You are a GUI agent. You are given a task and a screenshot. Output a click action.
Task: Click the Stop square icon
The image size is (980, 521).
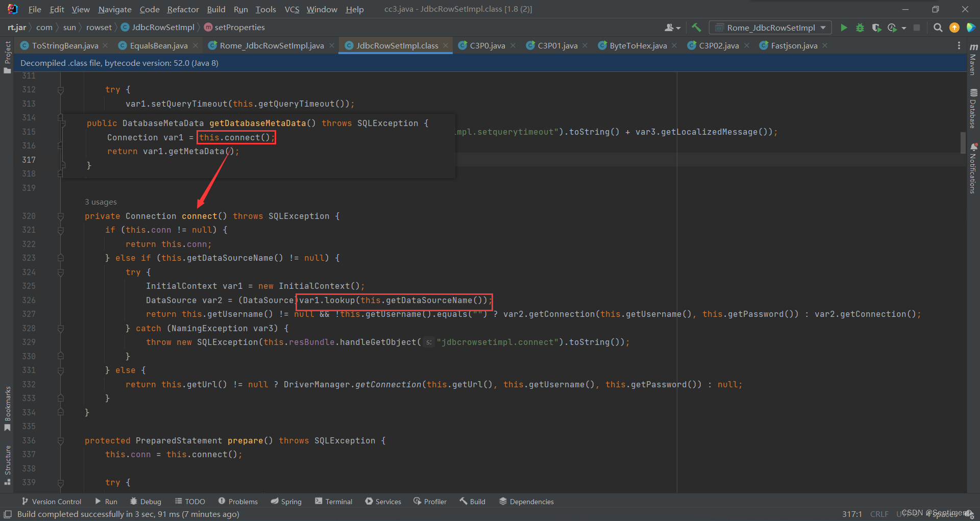point(917,28)
